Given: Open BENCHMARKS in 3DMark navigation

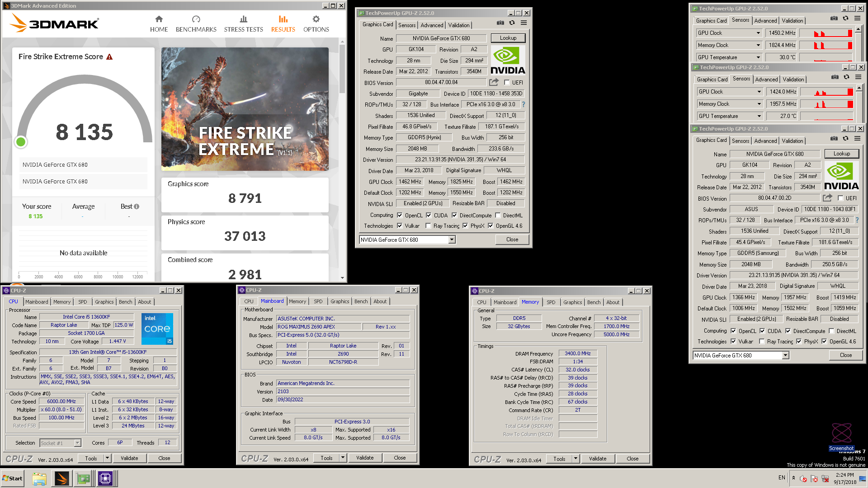Looking at the screenshot, I should pyautogui.click(x=196, y=24).
